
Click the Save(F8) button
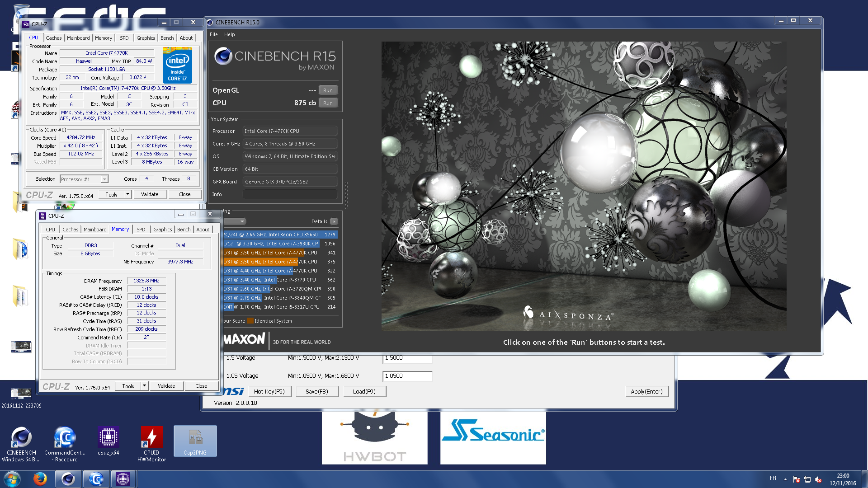[x=317, y=391]
